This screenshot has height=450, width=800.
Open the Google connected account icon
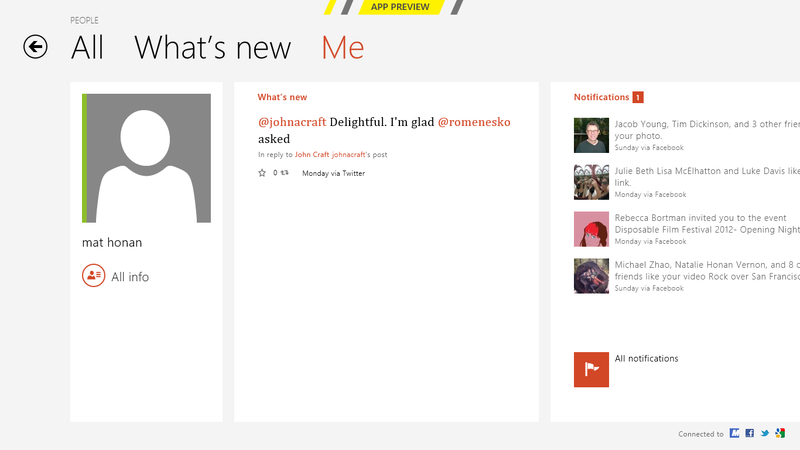pos(780,433)
